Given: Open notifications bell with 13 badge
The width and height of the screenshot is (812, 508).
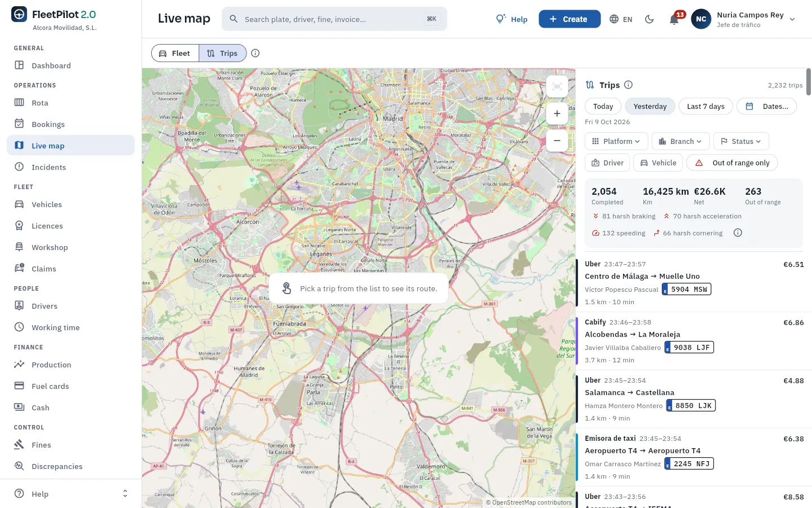Looking at the screenshot, I should [x=674, y=19].
